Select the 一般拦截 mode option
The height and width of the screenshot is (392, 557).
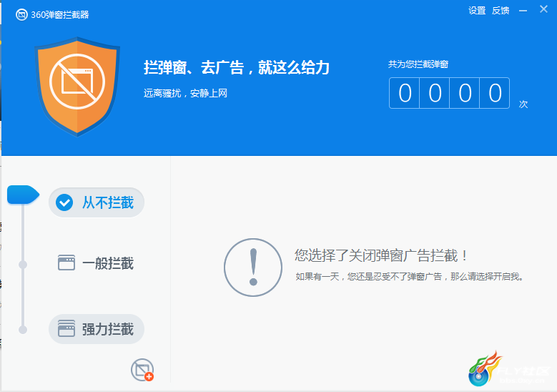(x=97, y=263)
